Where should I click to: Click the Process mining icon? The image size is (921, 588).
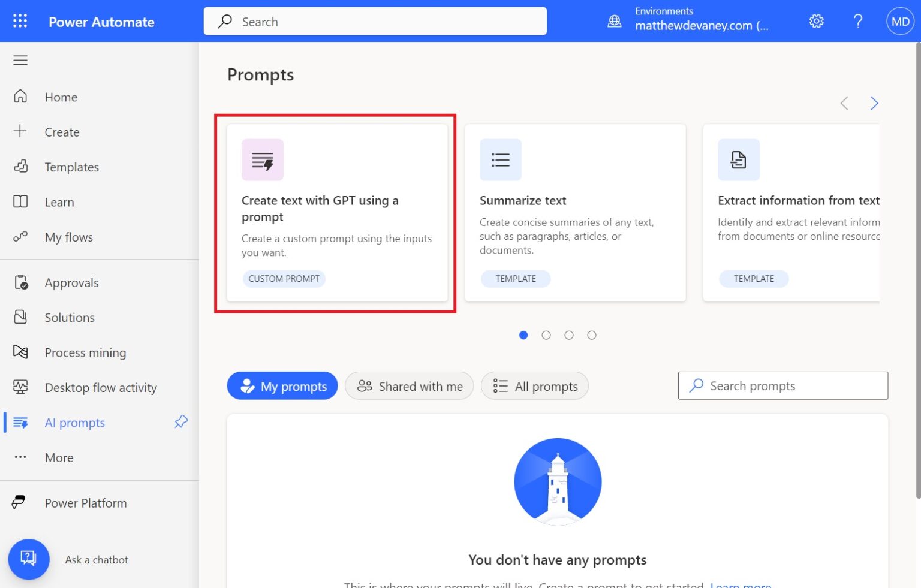(20, 352)
